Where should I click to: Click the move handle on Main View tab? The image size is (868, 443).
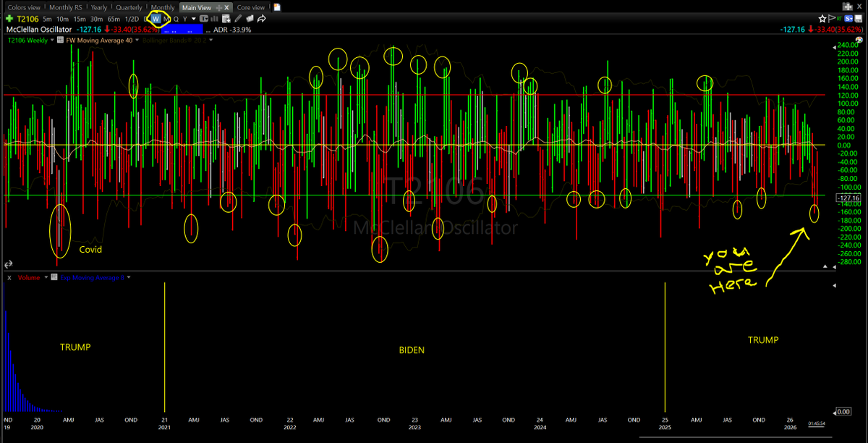tap(218, 7)
